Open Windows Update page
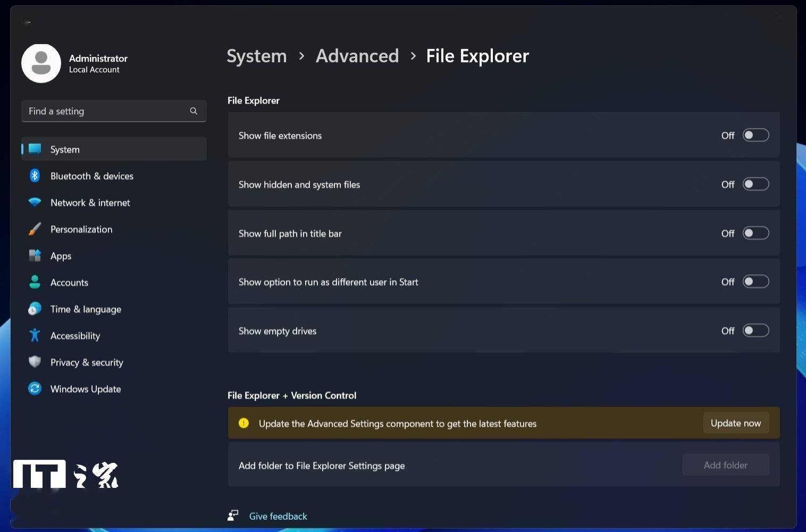The image size is (806, 532). click(114, 389)
